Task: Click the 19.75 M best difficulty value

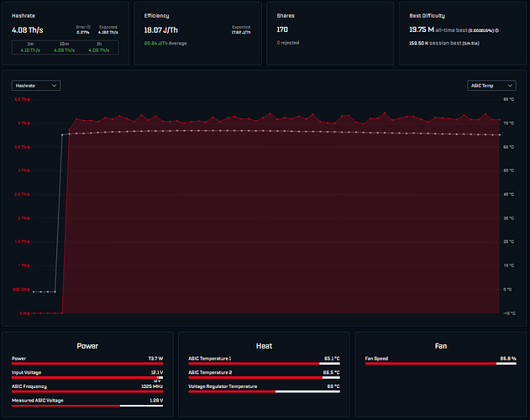Action: pyautogui.click(x=422, y=29)
